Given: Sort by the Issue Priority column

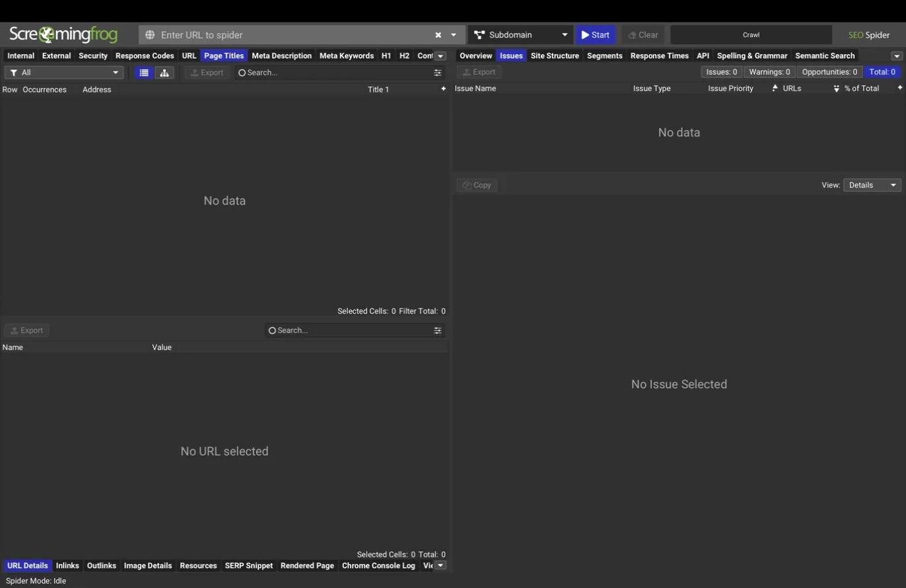Looking at the screenshot, I should [730, 88].
